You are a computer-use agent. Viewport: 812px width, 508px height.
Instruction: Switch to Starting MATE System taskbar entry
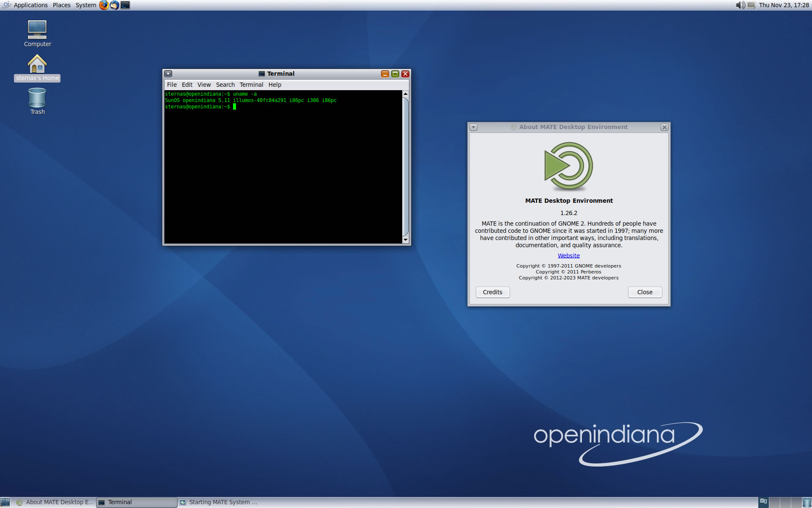pyautogui.click(x=219, y=502)
